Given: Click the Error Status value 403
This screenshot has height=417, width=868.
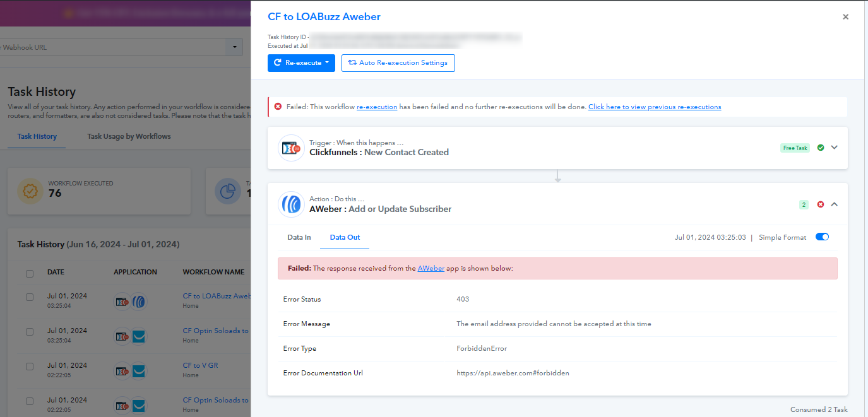Looking at the screenshot, I should point(463,299).
